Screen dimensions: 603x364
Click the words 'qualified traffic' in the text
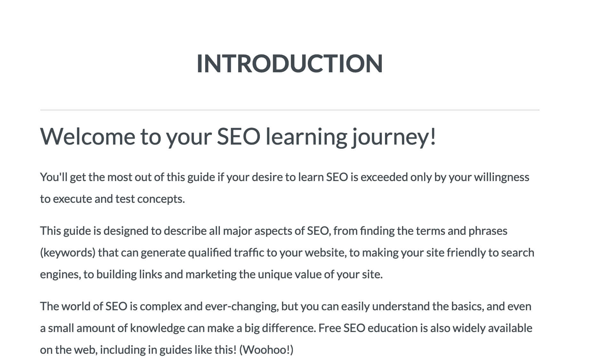pos(226,253)
